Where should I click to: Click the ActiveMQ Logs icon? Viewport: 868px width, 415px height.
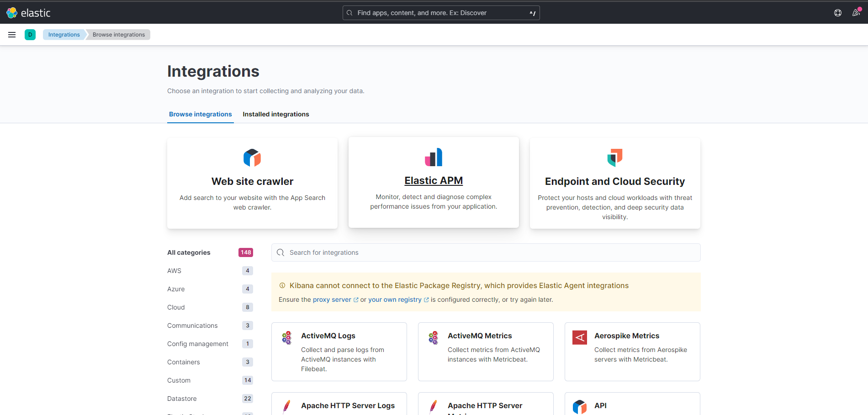(286, 337)
